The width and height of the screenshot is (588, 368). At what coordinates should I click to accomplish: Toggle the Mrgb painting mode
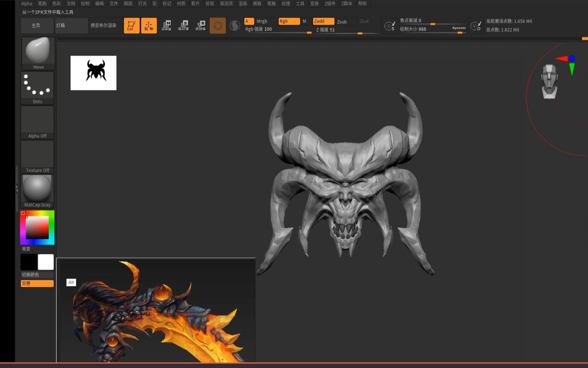point(262,21)
